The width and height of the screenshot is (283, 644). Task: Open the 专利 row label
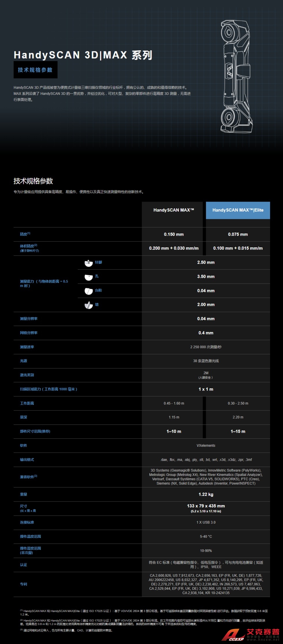click(23, 584)
